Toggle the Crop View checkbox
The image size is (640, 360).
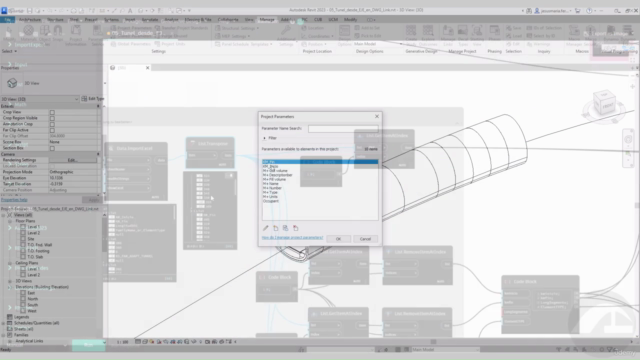(52, 112)
